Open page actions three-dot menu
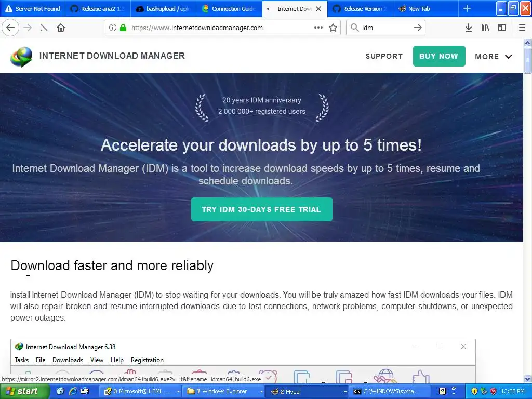Viewport: 532px width, 399px height. [x=318, y=28]
